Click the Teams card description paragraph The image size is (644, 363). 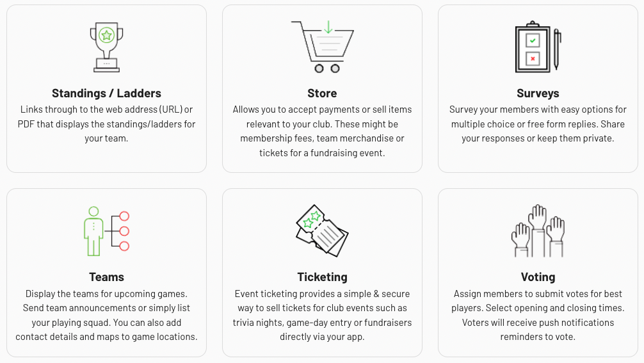coord(106,315)
